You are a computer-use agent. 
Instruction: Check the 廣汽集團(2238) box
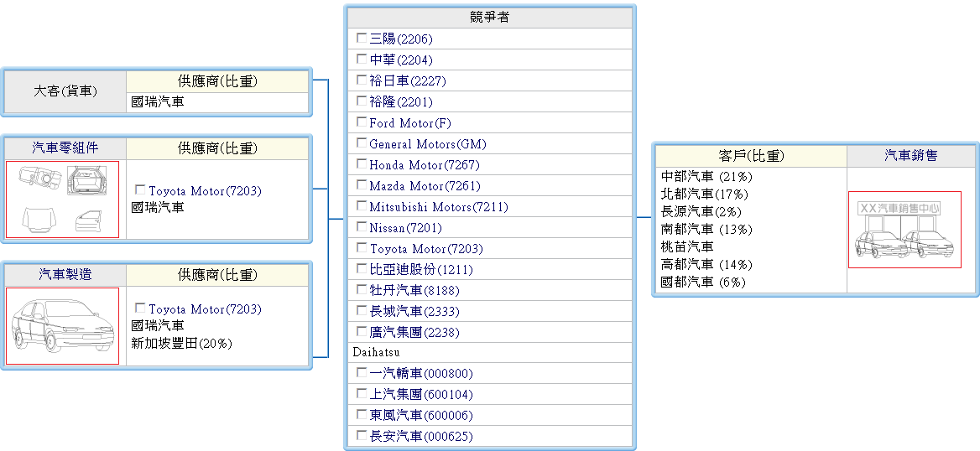[362, 332]
